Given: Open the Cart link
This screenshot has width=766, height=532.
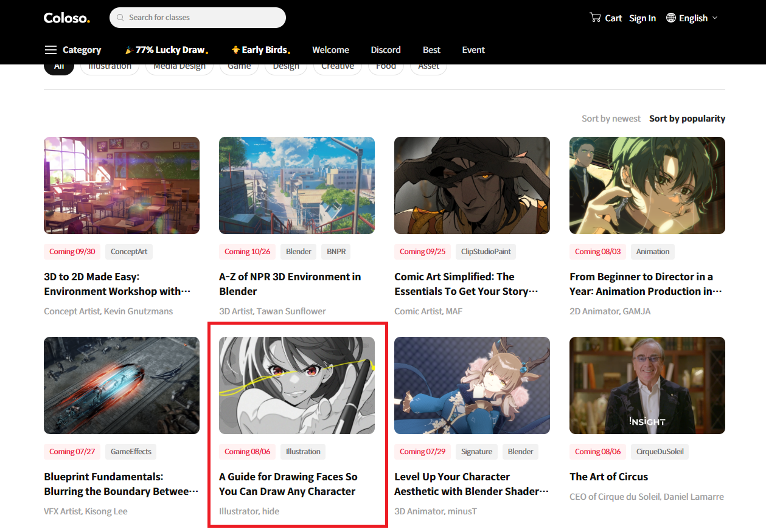Looking at the screenshot, I should pyautogui.click(x=606, y=18).
